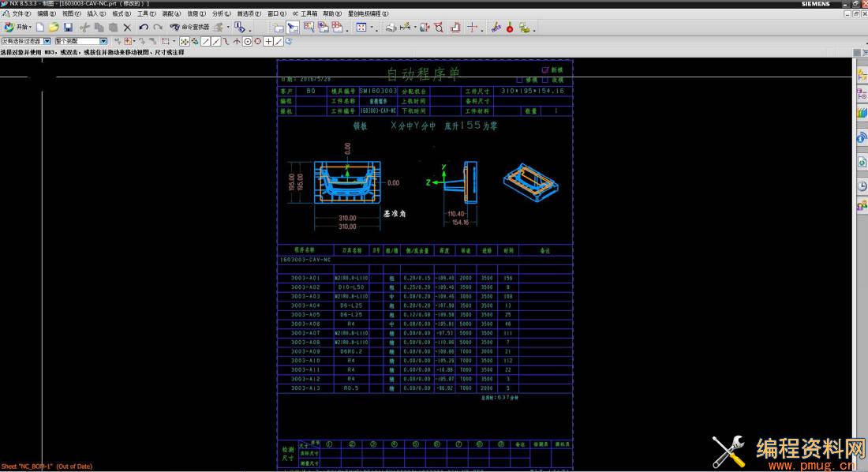Open the Internet Explorer sidebar tab
This screenshot has width=868, height=472.
(862, 162)
